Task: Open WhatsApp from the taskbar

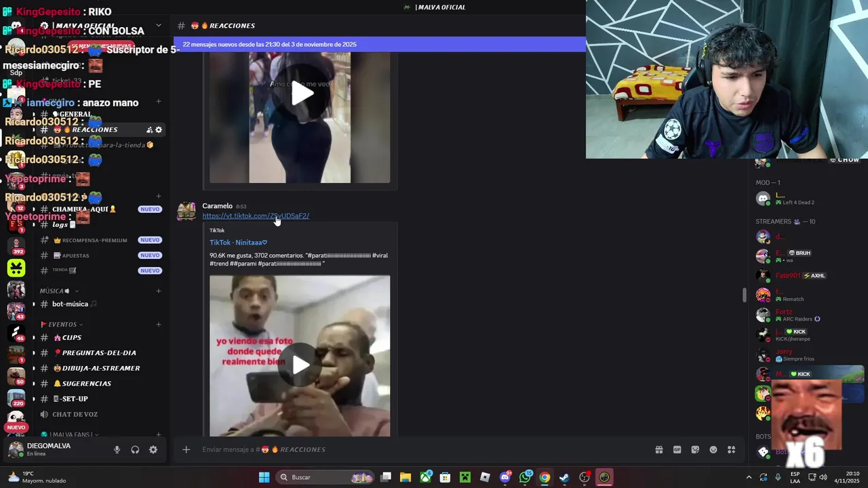Action: click(x=525, y=477)
